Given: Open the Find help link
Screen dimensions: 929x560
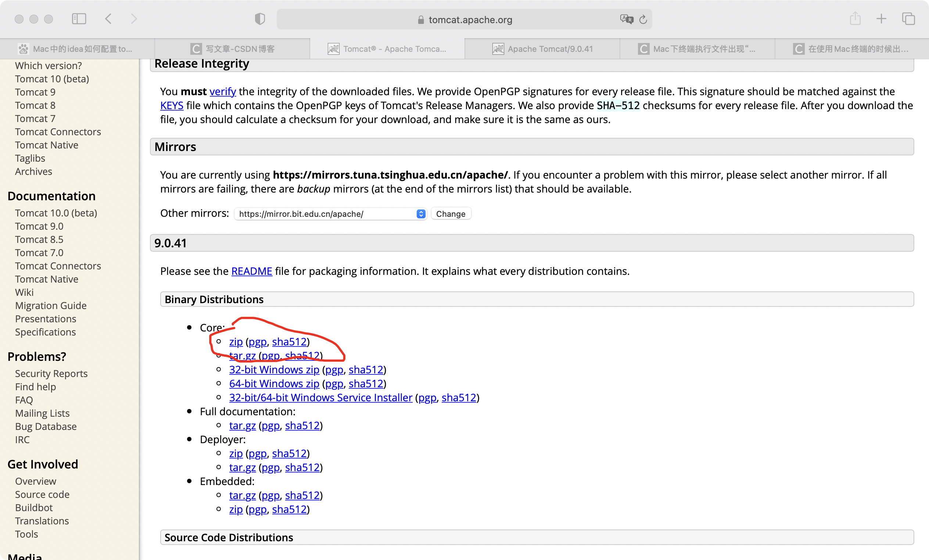Looking at the screenshot, I should (35, 387).
